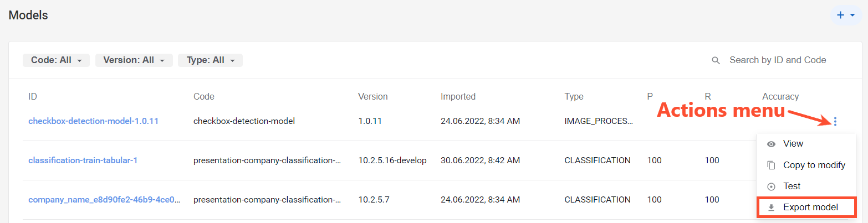Open the plus add-model dropdown button
Screen dimensions: 868x223
[846, 15]
